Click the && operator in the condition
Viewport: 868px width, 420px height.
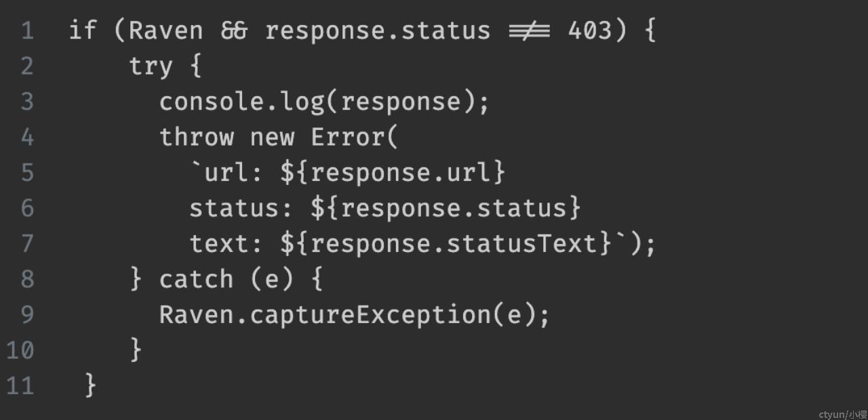coord(234,31)
